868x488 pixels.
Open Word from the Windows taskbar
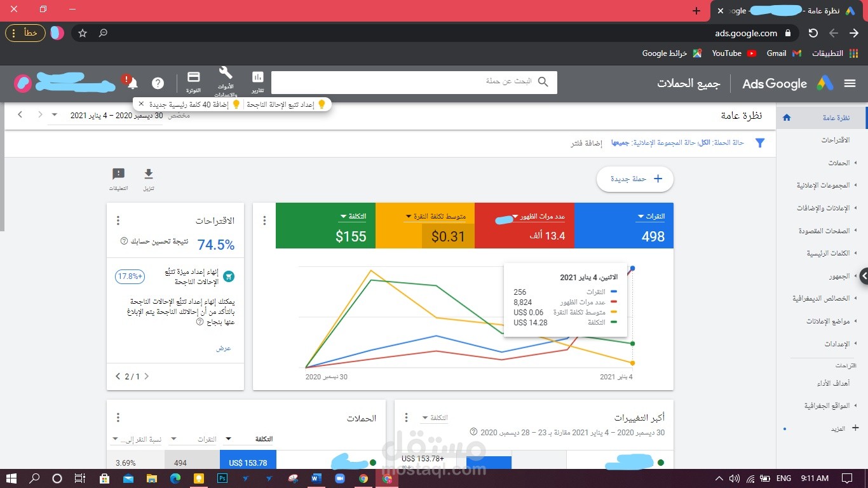pyautogui.click(x=316, y=478)
